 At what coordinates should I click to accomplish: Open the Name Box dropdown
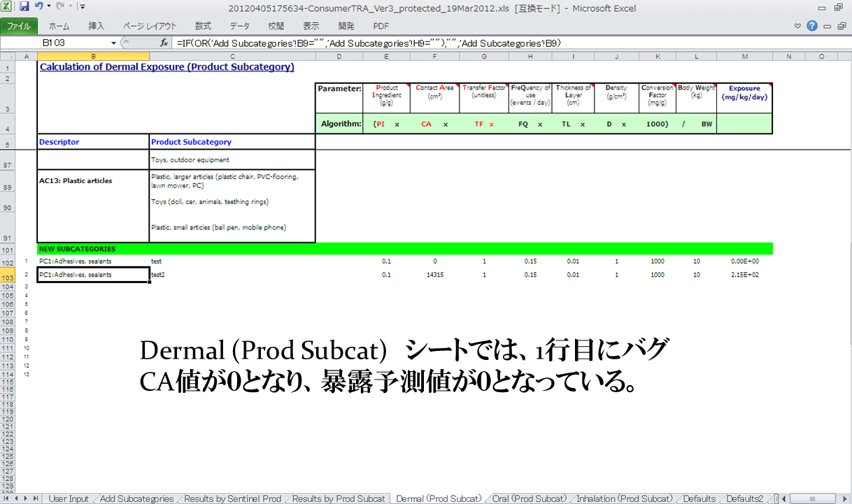[112, 42]
